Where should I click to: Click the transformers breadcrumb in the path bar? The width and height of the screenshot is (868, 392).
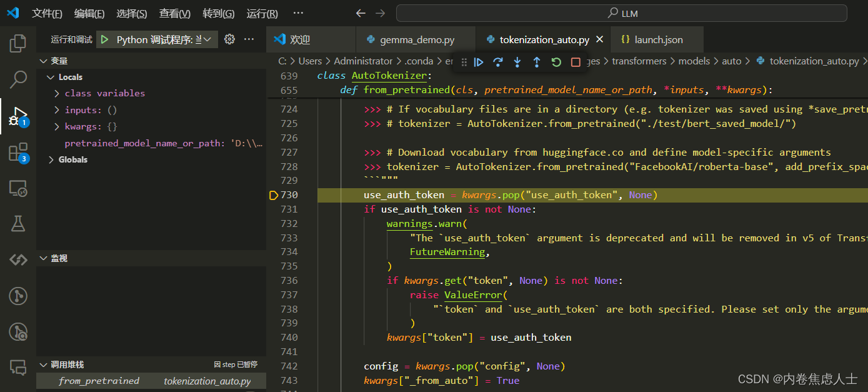tap(639, 61)
